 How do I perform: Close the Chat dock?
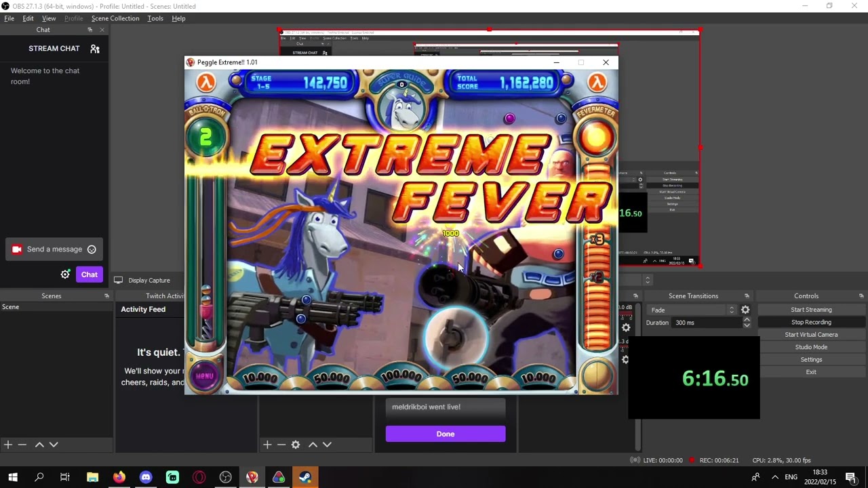(x=102, y=30)
